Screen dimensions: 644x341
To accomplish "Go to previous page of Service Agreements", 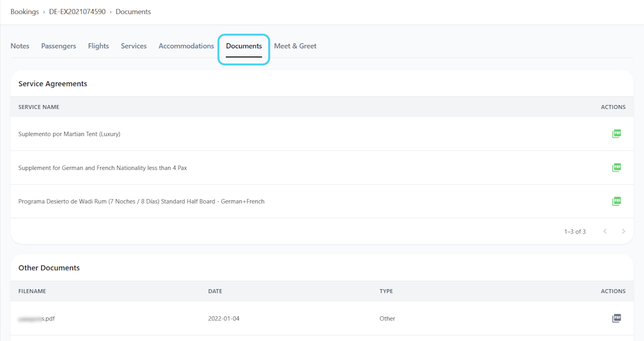I will click(605, 231).
